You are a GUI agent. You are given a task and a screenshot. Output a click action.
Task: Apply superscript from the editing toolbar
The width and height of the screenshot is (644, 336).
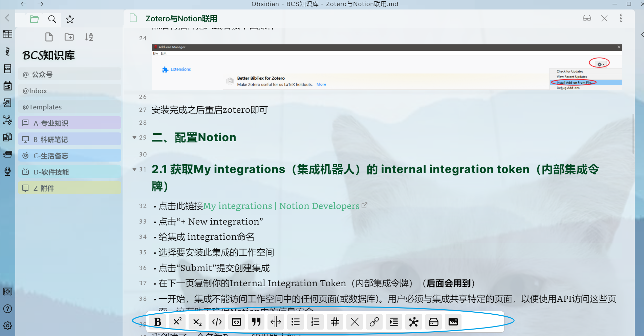(177, 322)
